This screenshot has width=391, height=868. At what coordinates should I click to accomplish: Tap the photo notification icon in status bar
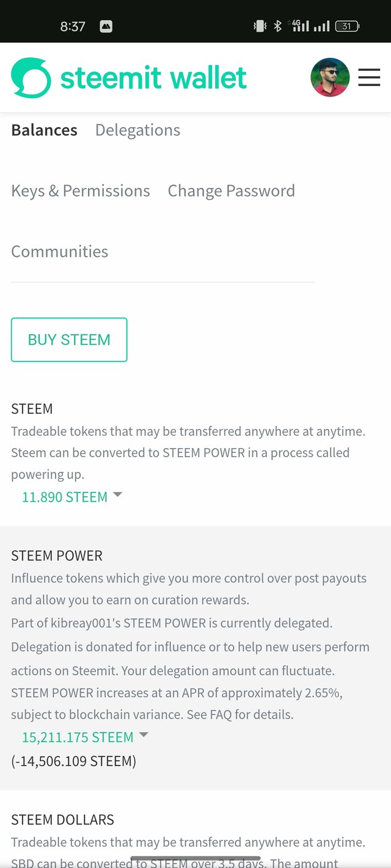click(x=106, y=26)
